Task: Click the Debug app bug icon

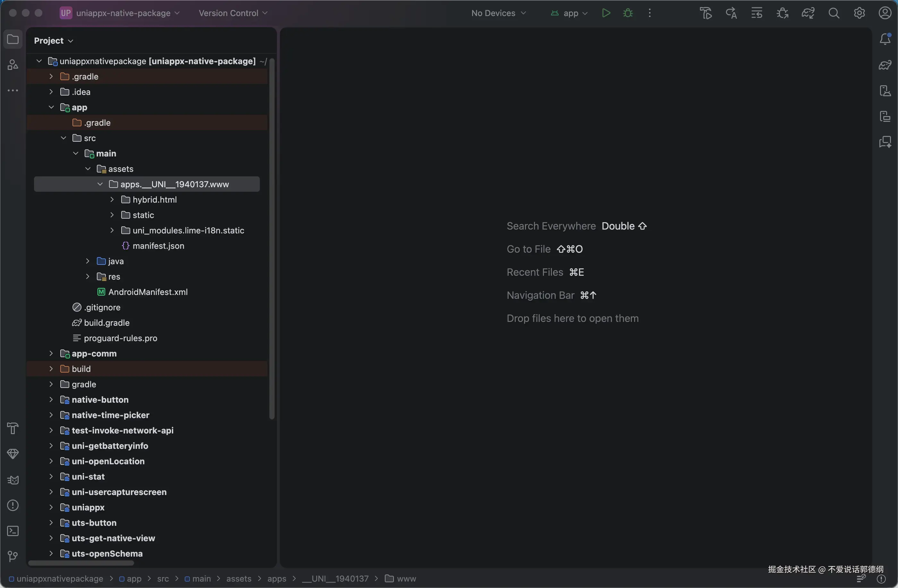Action: (628, 13)
